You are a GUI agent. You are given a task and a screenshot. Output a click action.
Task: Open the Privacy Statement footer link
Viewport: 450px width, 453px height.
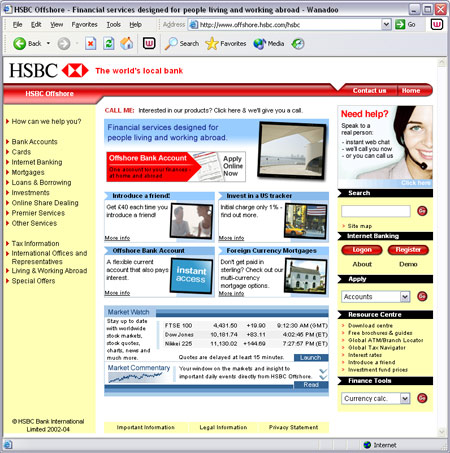tap(293, 427)
